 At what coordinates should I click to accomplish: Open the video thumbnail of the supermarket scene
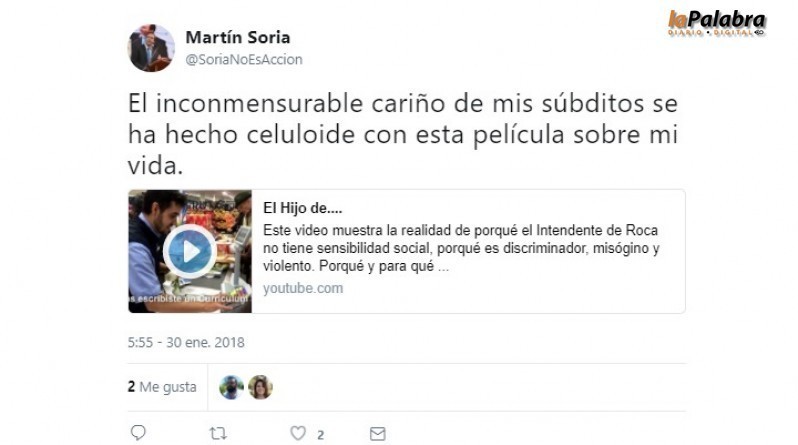pos(190,251)
